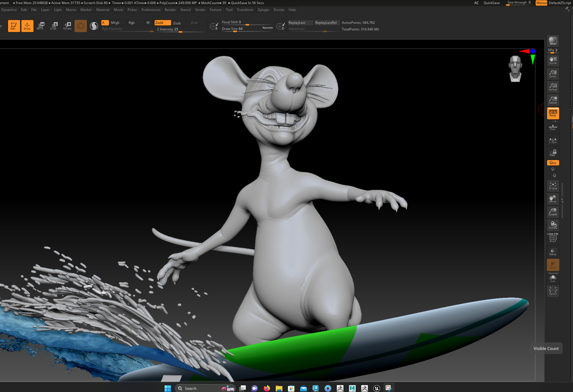This screenshot has height=392, width=573.
Task: Select the Move transform tool
Action: tap(40, 26)
